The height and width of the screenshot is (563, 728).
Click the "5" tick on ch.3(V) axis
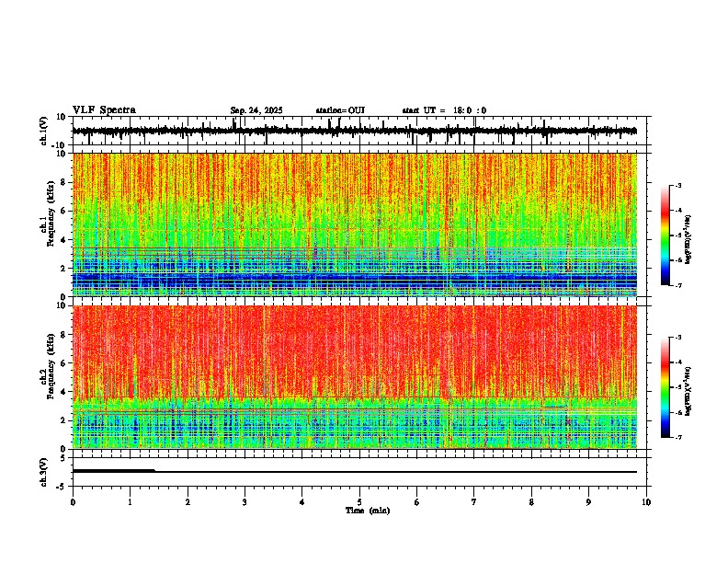(x=63, y=458)
